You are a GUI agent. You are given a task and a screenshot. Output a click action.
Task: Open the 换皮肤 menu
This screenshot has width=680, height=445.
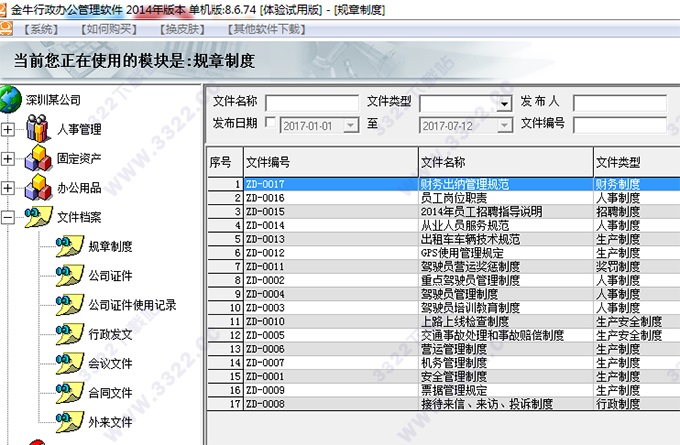click(x=182, y=29)
